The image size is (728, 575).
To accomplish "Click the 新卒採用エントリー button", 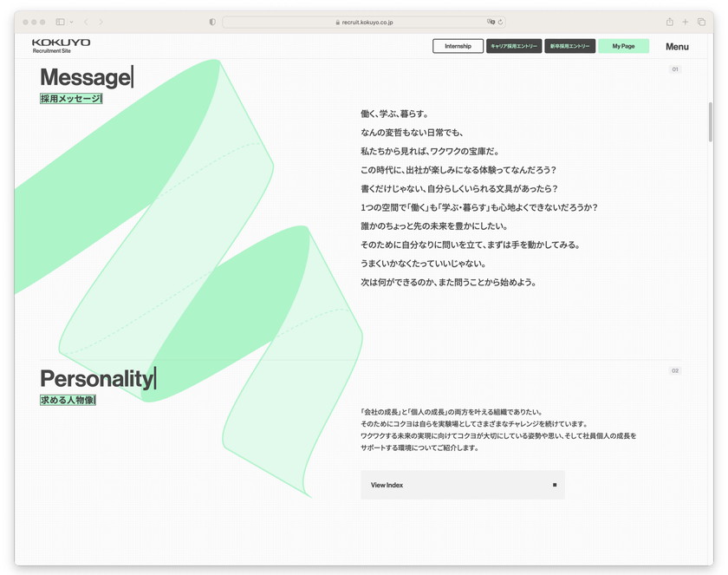I will point(569,46).
